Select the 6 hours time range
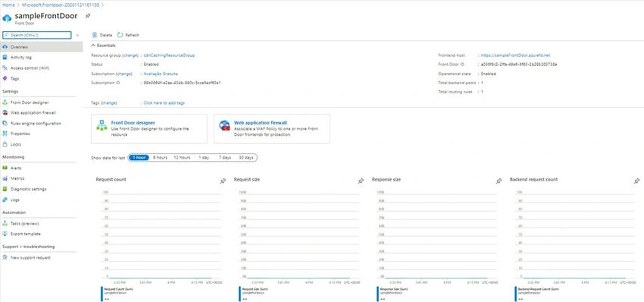Screen dimensions: 644x302 pyautogui.click(x=160, y=158)
